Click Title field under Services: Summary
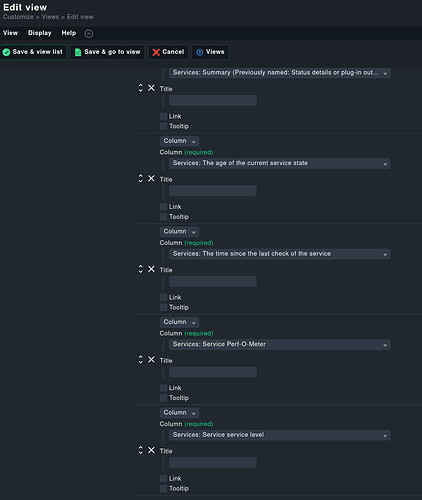Viewport: 422px width, 500px height. point(213,100)
